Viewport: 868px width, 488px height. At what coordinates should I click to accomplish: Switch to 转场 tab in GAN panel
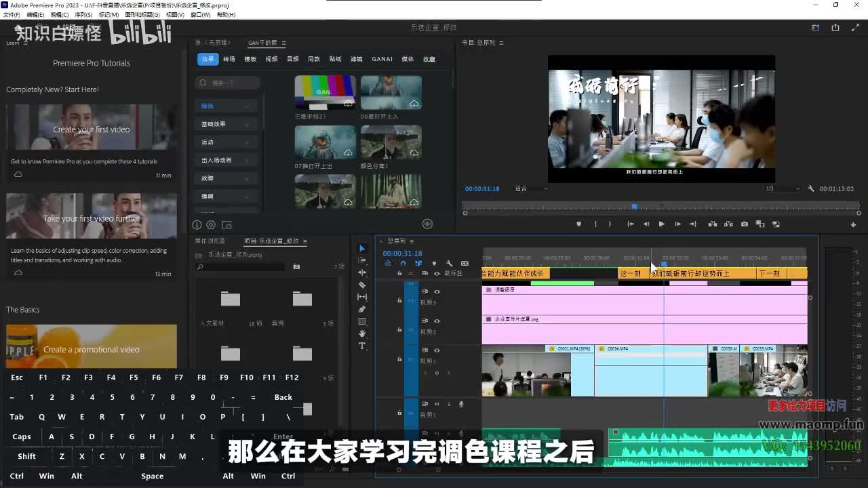tap(229, 59)
